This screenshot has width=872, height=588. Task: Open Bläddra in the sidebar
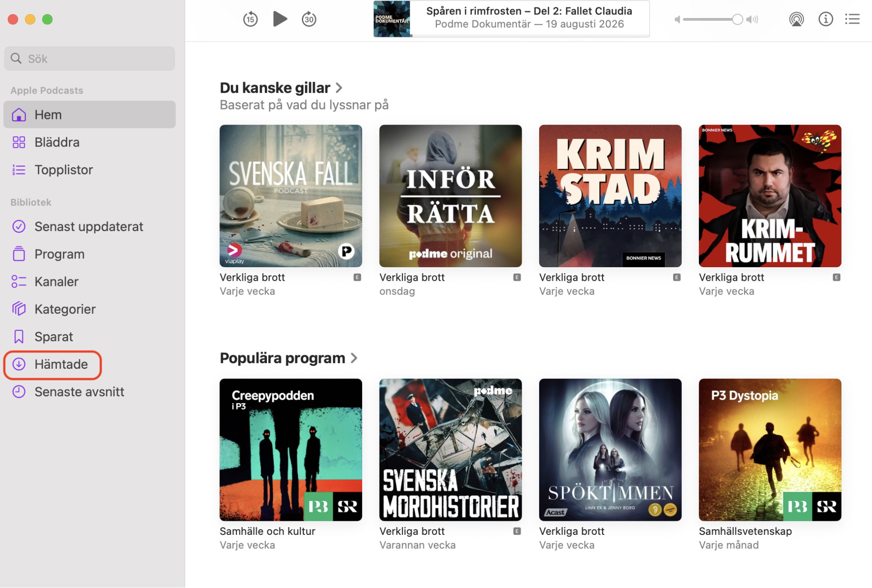pyautogui.click(x=89, y=142)
